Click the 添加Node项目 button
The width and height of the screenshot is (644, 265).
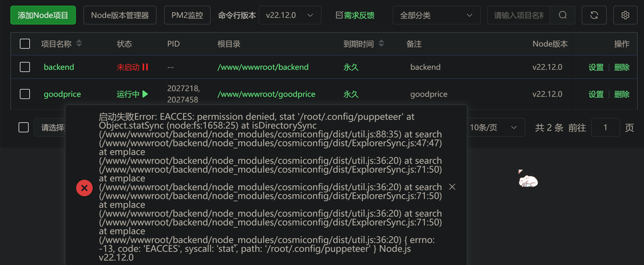tap(43, 15)
